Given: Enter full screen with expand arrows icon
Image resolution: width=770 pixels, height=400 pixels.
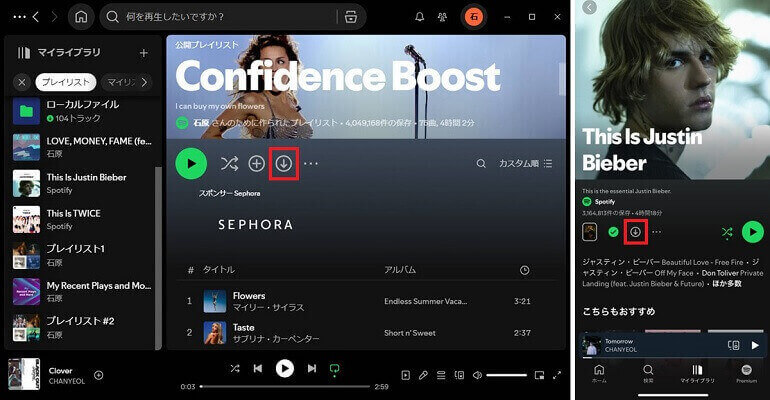Looking at the screenshot, I should click(557, 375).
